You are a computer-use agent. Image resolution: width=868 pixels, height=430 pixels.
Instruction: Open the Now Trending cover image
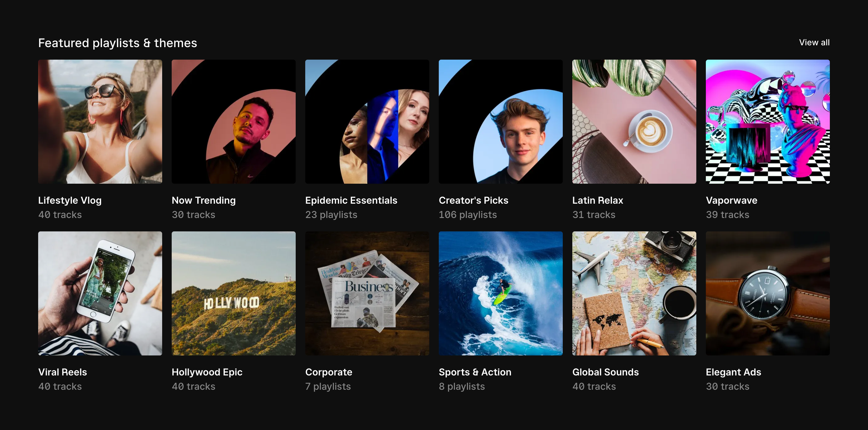(x=233, y=121)
